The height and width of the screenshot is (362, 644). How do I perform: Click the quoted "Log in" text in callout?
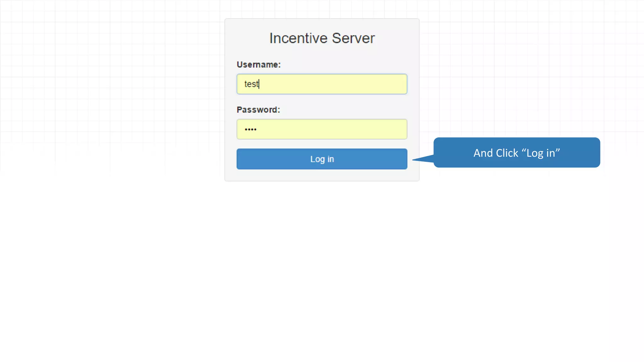541,153
